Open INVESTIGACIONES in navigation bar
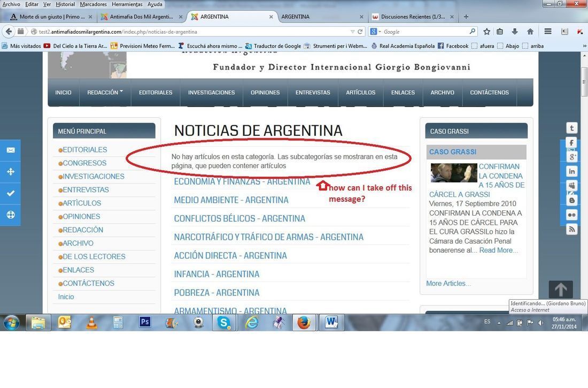Viewport: 588px width, 388px height. [x=212, y=93]
